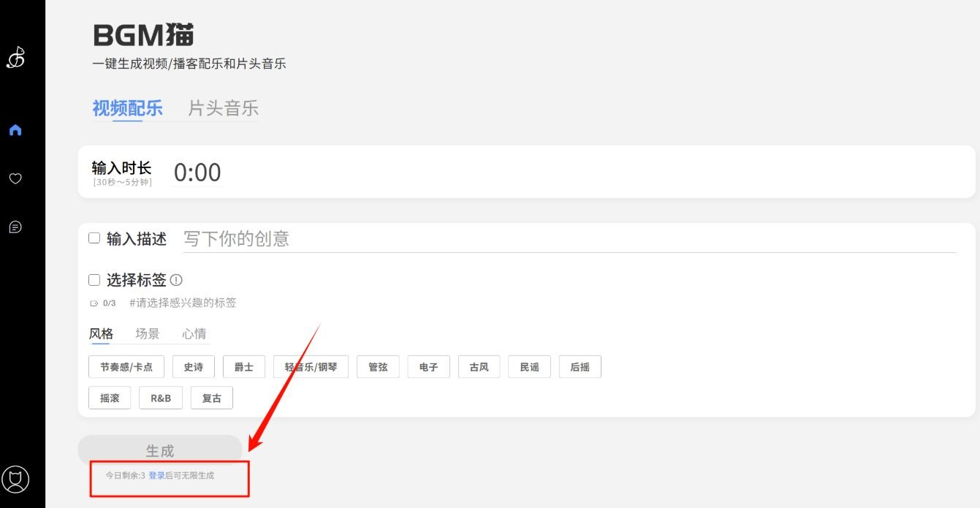Viewport: 980px width, 508px height.
Task: Click the tag count icon next to 0/3
Action: coord(94,303)
